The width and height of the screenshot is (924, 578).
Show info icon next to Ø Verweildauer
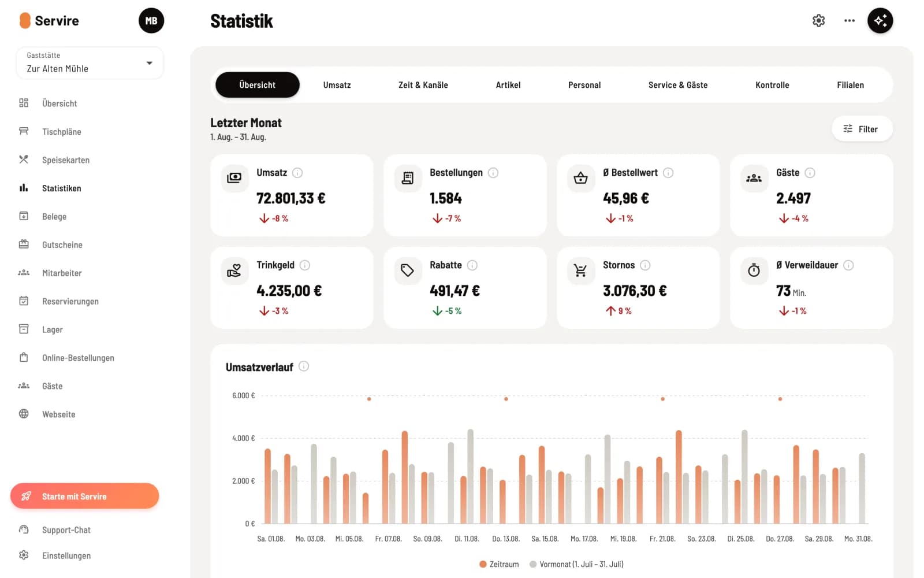click(x=848, y=265)
